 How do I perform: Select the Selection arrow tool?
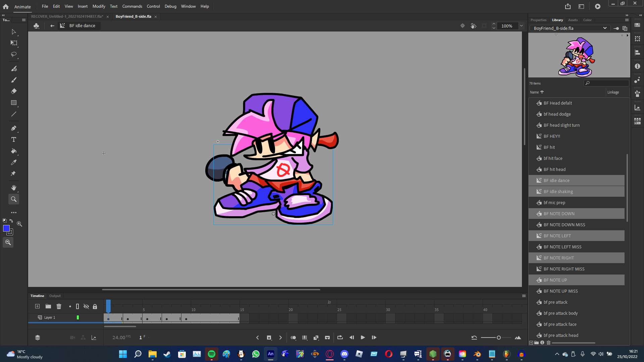point(14,32)
